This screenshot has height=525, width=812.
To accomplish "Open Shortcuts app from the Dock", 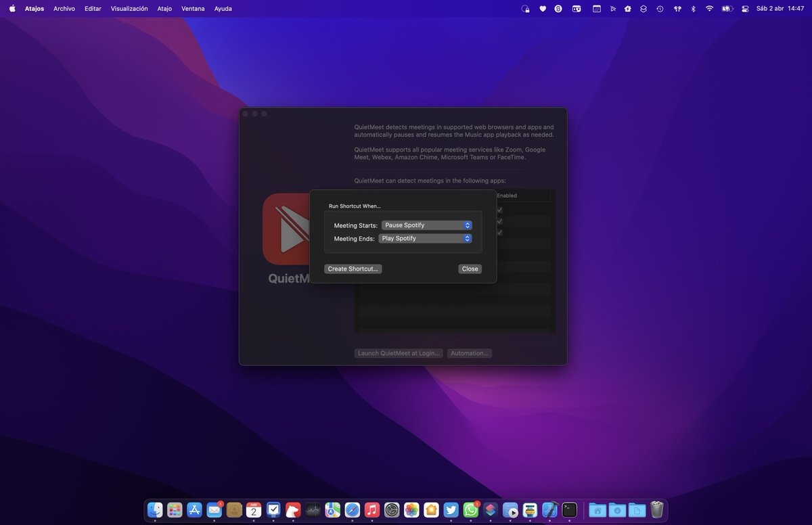I will (x=491, y=509).
